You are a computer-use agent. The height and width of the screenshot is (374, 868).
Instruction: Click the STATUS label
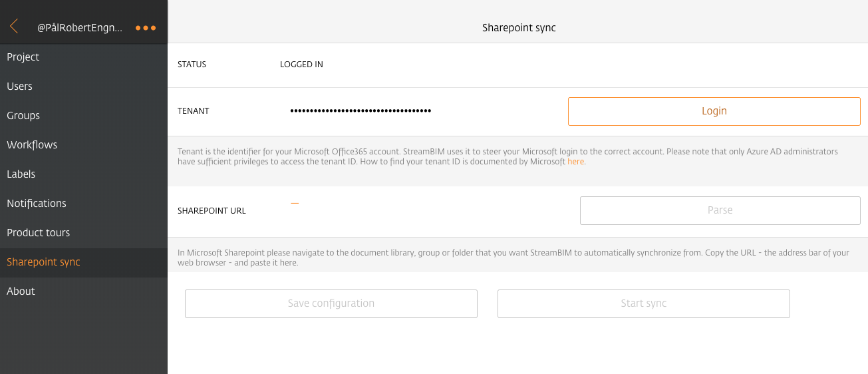pos(192,65)
